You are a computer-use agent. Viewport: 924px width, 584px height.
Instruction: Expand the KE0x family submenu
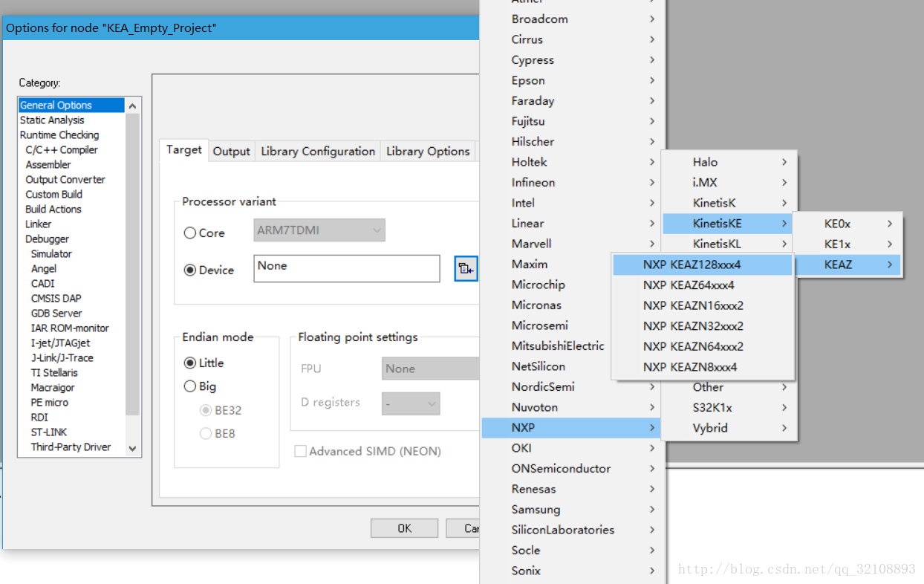click(x=847, y=224)
